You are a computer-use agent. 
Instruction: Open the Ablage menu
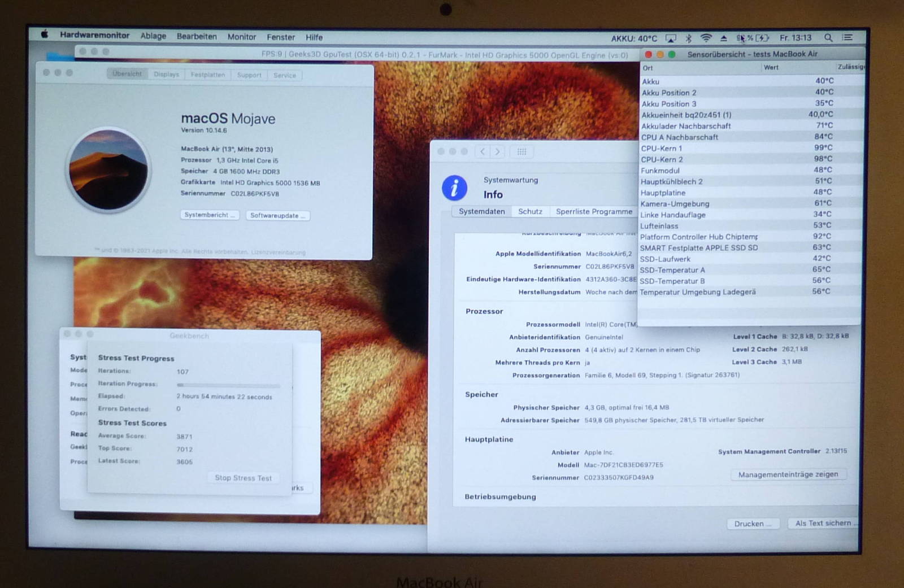click(x=153, y=36)
